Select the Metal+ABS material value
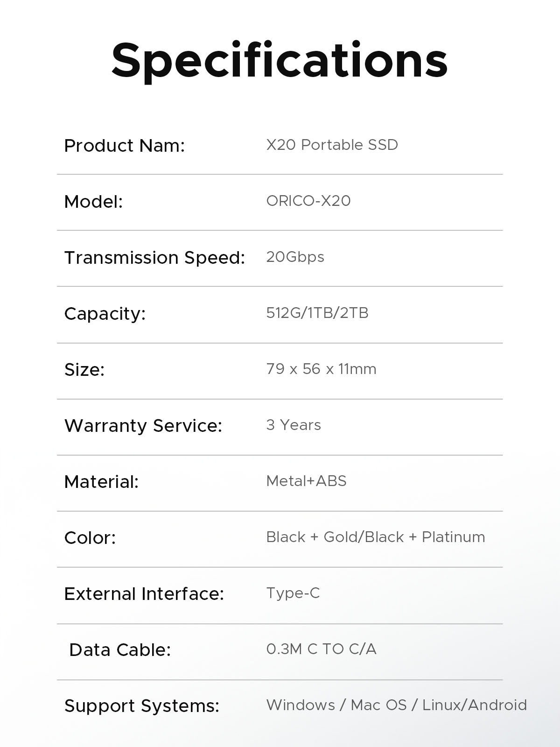Screen dimensions: 560x747 tap(306, 481)
